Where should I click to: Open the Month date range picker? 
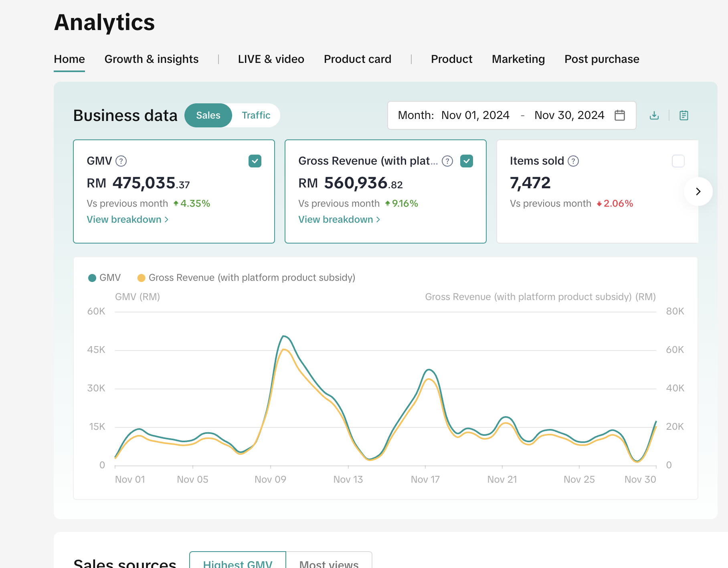click(x=501, y=115)
